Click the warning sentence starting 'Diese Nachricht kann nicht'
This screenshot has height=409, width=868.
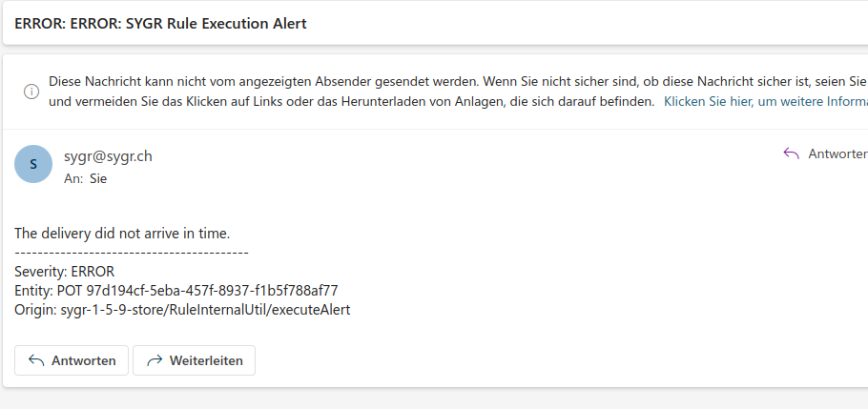pos(459,82)
